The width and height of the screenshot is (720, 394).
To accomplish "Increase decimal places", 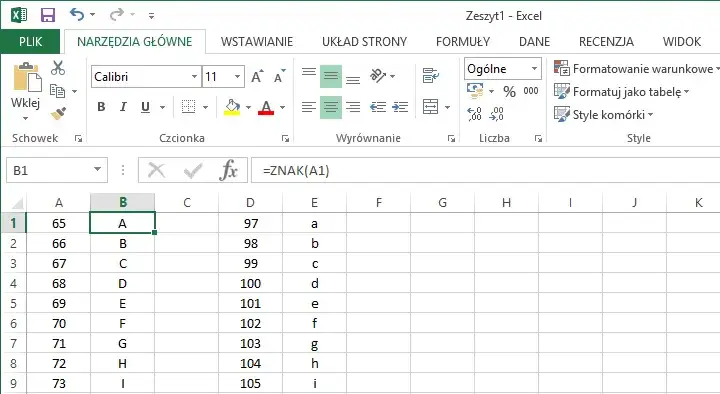I will [474, 113].
